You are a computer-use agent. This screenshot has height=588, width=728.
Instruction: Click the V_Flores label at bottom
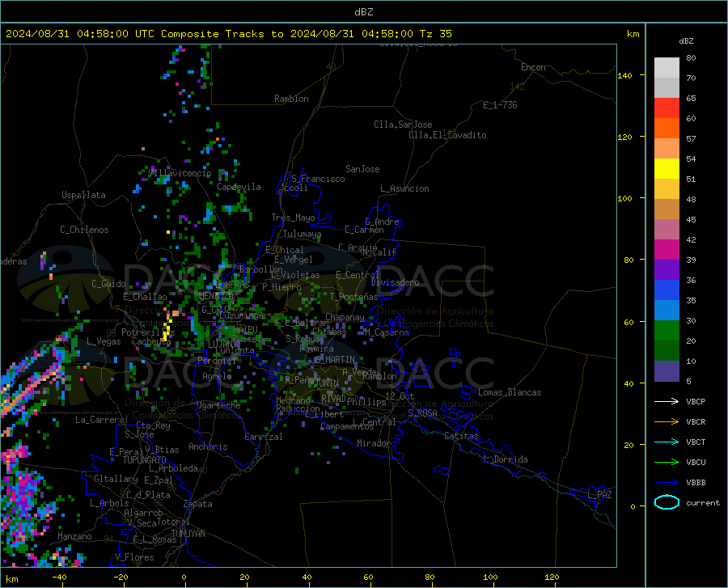(x=134, y=557)
